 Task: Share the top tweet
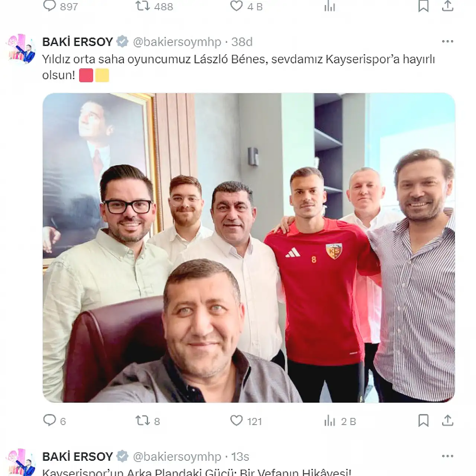tap(448, 6)
